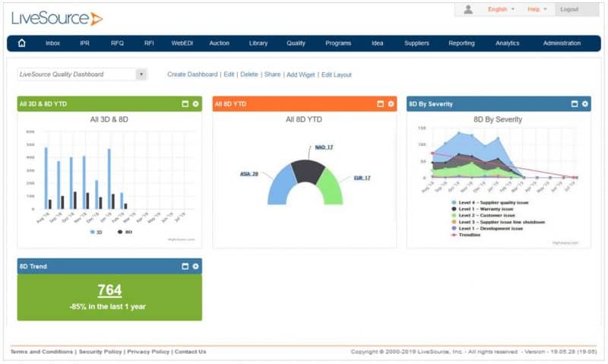
Task: Open Privacy Policy footer link
Action: (x=148, y=352)
